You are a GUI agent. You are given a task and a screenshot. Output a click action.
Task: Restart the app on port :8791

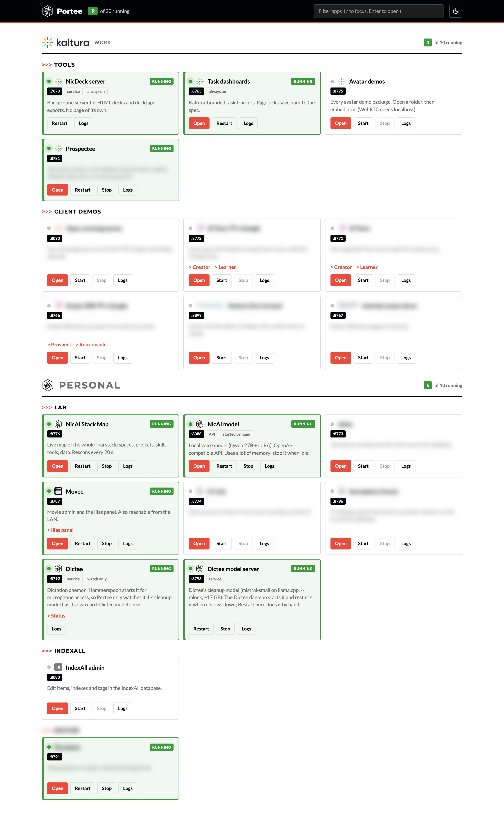(x=83, y=788)
